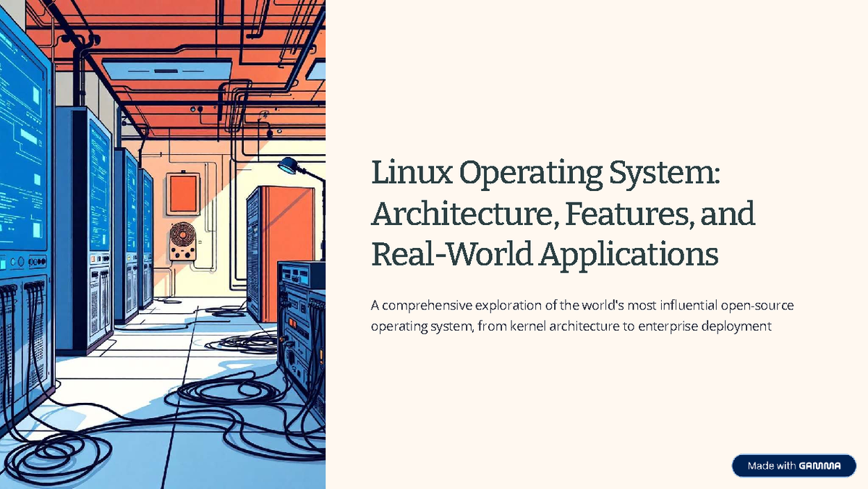Click the Made with GAMMA badge
The width and height of the screenshot is (868, 489).
tap(793, 466)
